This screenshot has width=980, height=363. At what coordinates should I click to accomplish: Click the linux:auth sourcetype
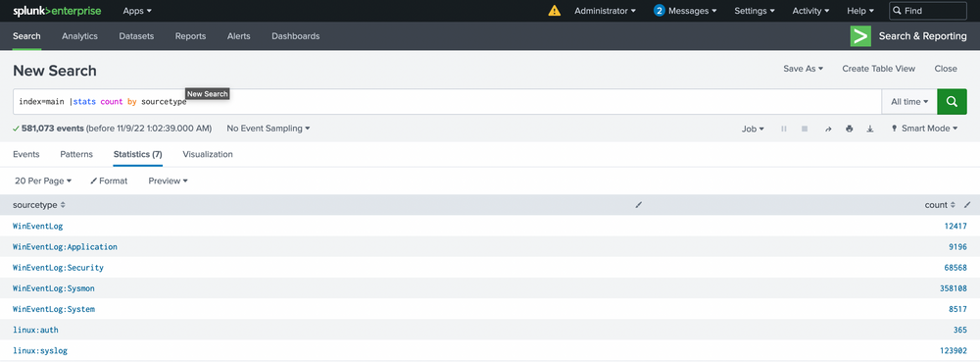click(x=35, y=330)
